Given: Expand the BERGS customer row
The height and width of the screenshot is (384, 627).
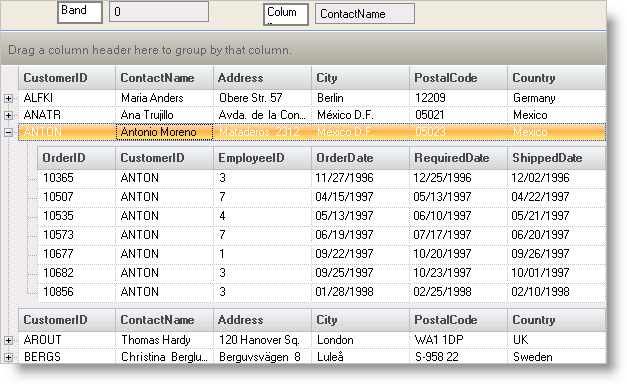Looking at the screenshot, I should [8, 357].
